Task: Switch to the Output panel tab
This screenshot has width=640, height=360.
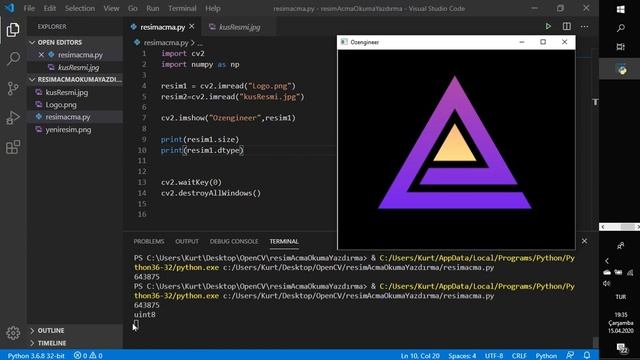Action: [x=187, y=241]
